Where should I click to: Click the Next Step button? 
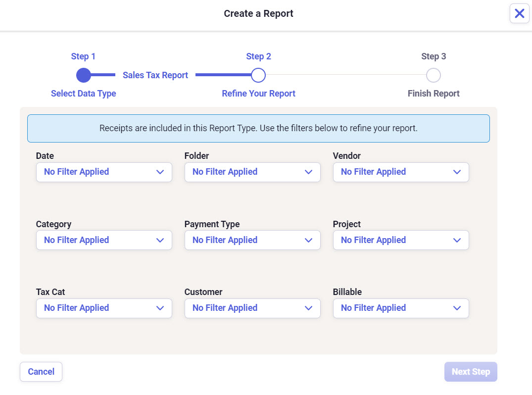(x=471, y=371)
